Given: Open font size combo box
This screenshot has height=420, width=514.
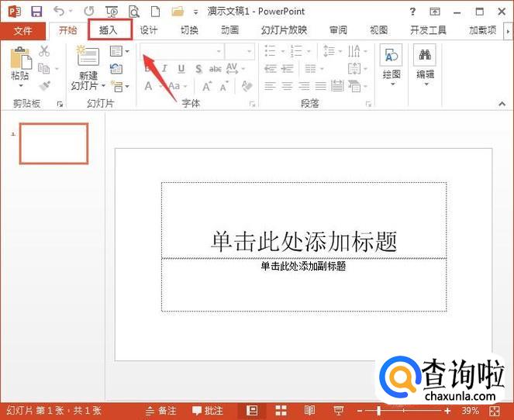Looking at the screenshot, I should (x=240, y=51).
